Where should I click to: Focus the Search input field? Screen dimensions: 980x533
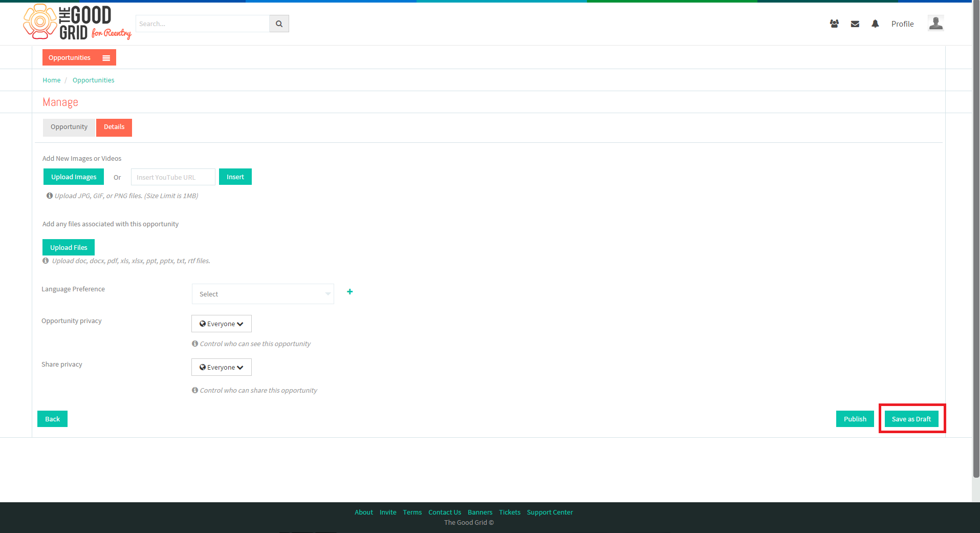[x=203, y=24]
